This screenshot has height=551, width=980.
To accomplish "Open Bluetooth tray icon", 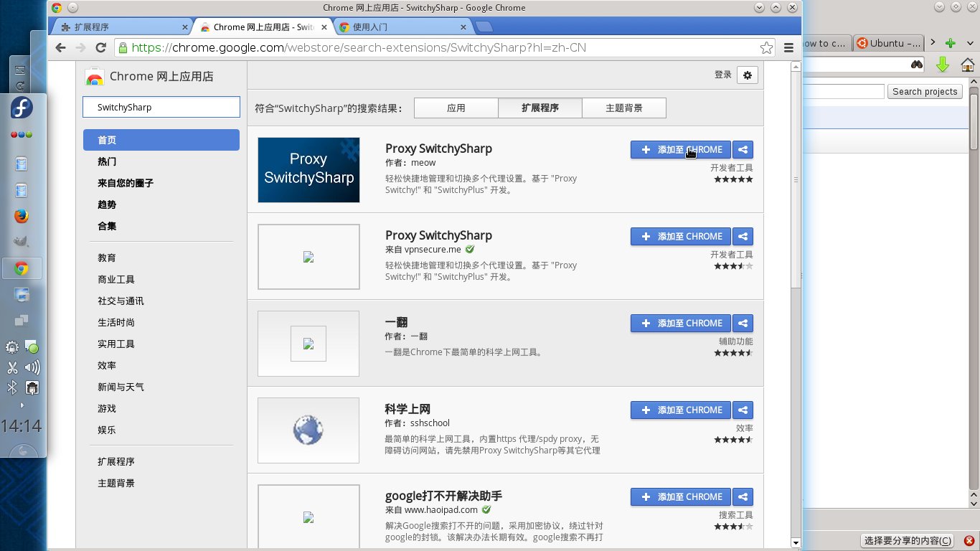I will pyautogui.click(x=12, y=387).
